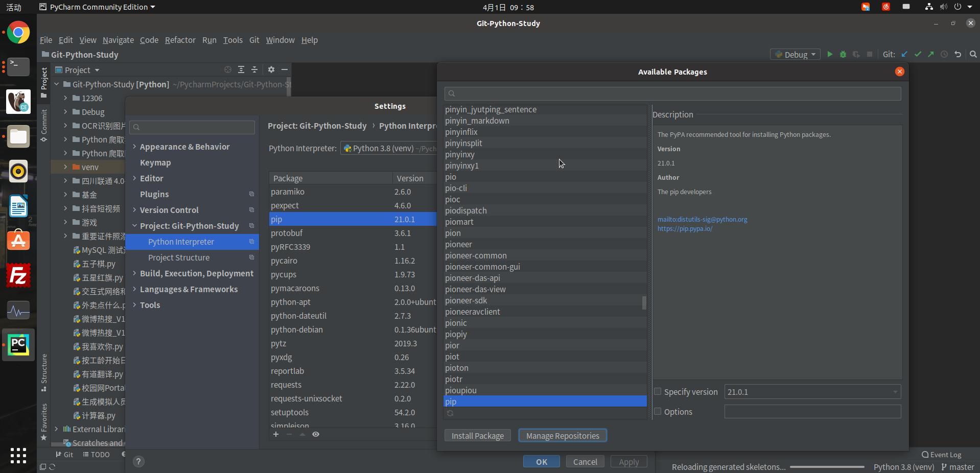Click the Reloading generated skeletons progress bar
This screenshot has width=980, height=473.
tap(827, 467)
